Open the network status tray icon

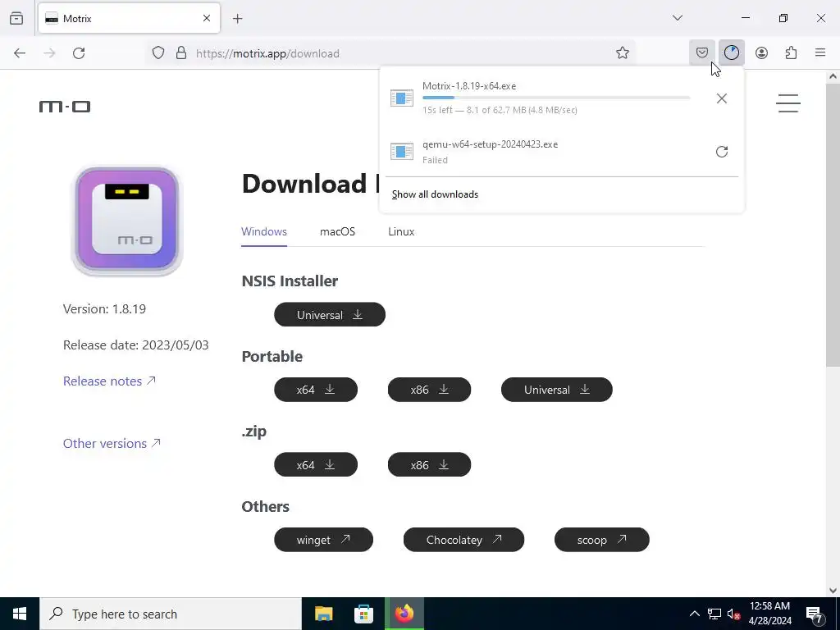click(x=714, y=614)
